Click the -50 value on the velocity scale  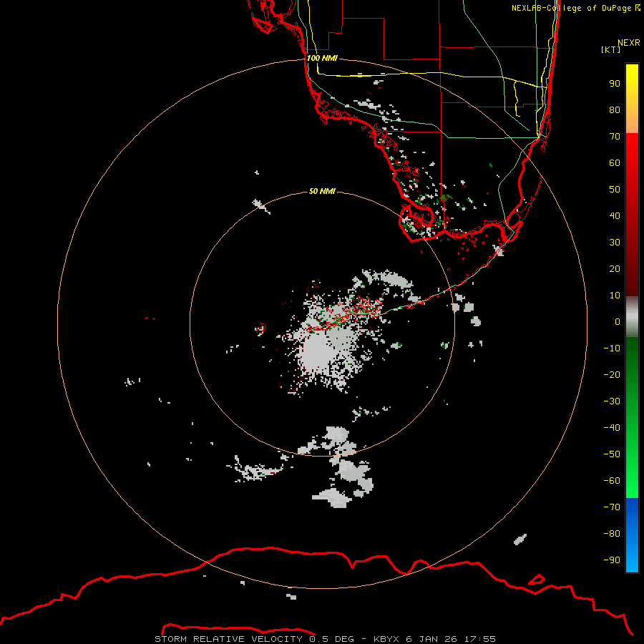click(x=612, y=454)
